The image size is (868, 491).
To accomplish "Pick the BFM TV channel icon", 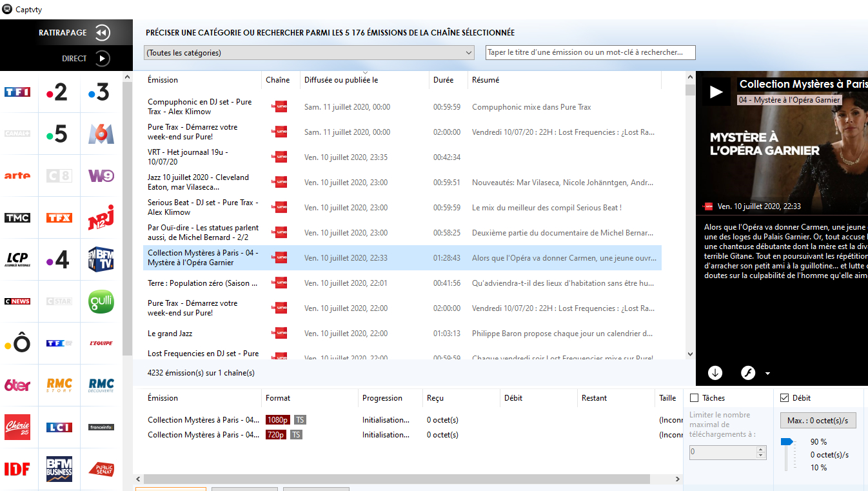I will point(101,259).
